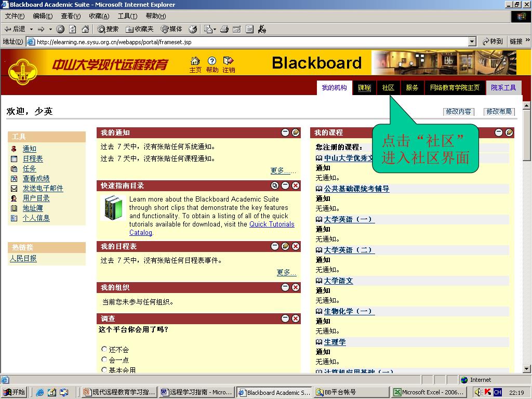
Task: Click the IE Home toolbar icon
Action: coord(85,29)
